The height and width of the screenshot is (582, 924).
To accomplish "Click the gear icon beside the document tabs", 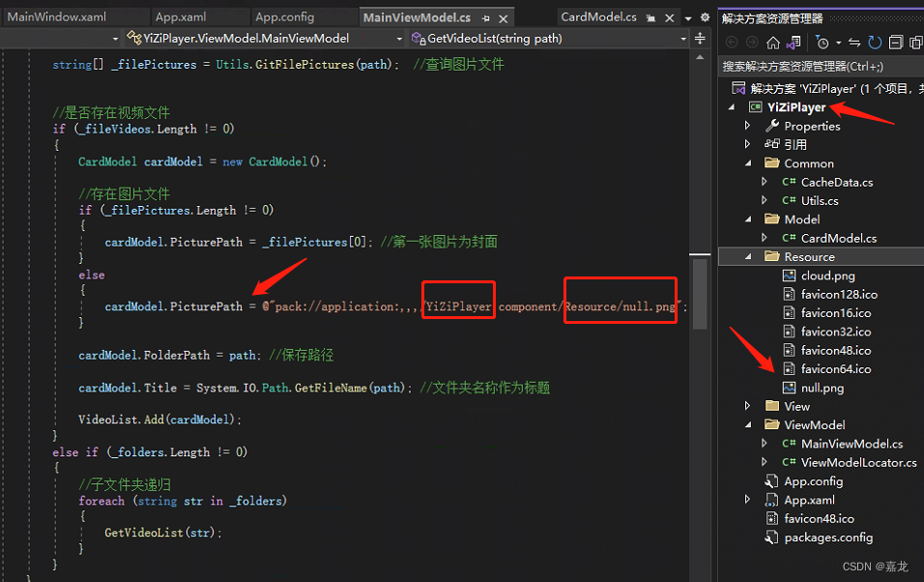I will [x=705, y=17].
